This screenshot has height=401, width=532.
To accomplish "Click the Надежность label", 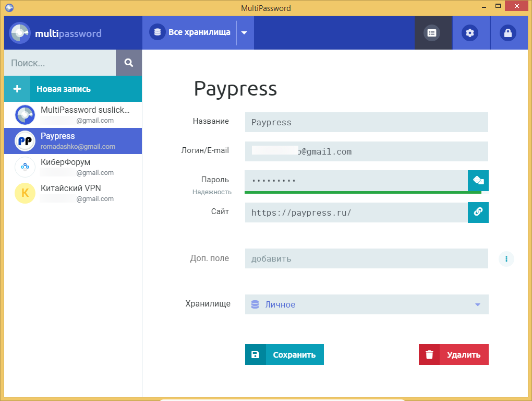I will [x=212, y=192].
